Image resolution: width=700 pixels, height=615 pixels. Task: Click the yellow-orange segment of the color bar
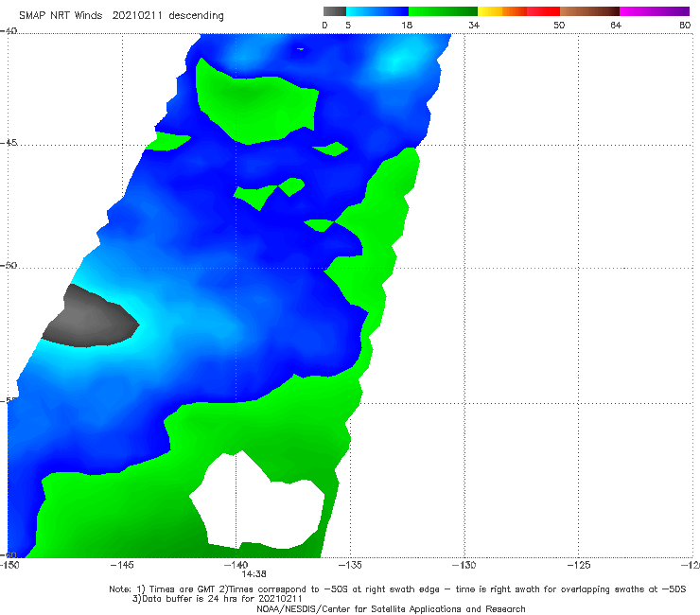501,11
